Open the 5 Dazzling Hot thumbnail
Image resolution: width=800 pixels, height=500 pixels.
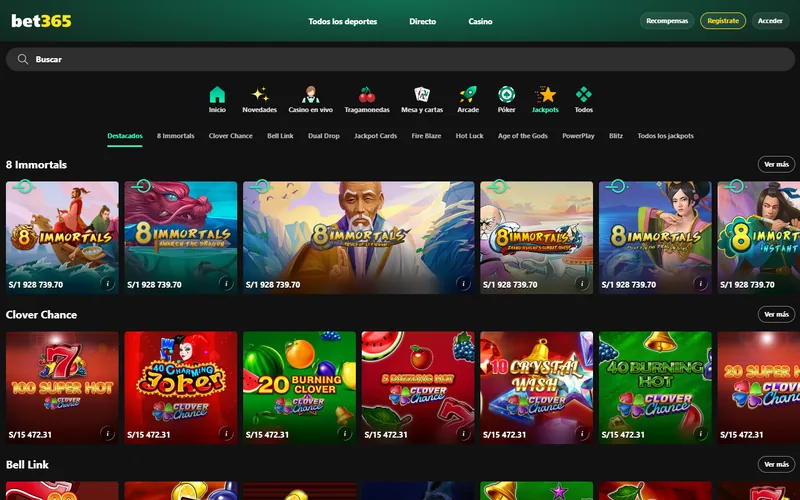(x=418, y=387)
